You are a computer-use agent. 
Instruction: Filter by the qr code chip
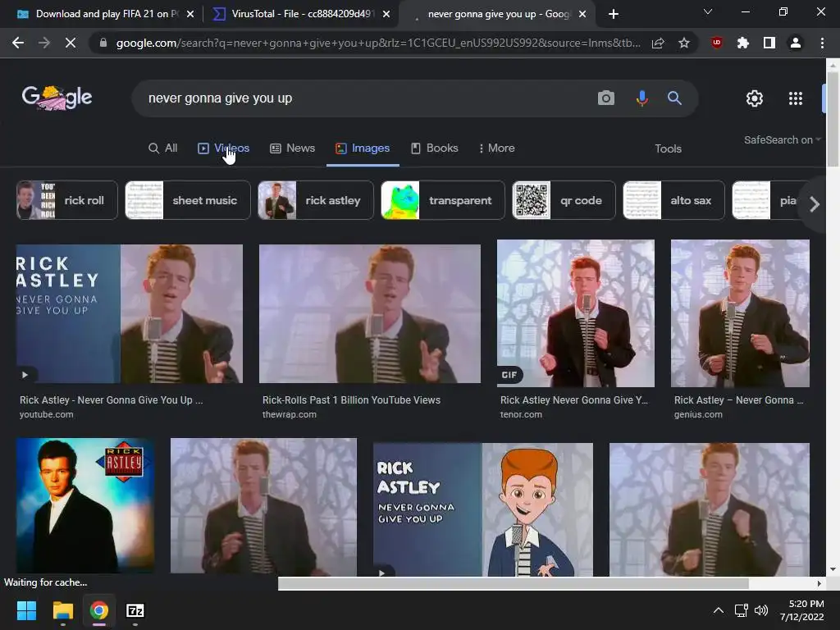[x=564, y=200]
